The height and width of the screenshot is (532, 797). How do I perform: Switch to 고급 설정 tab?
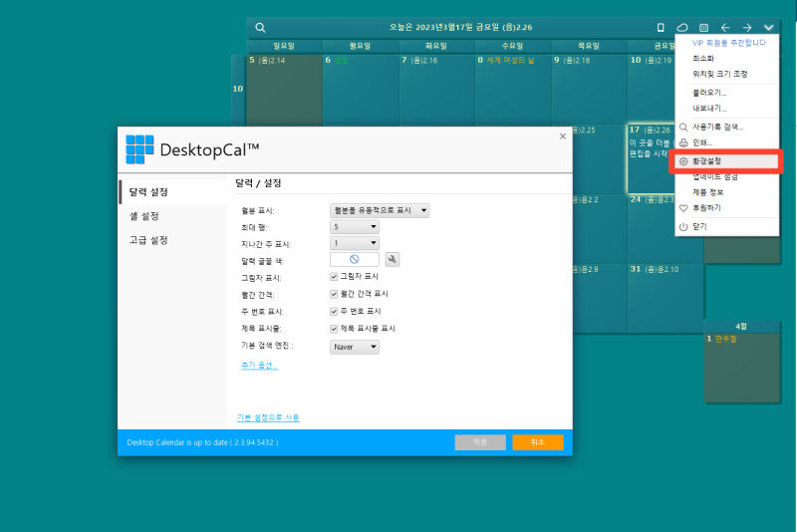(172, 240)
